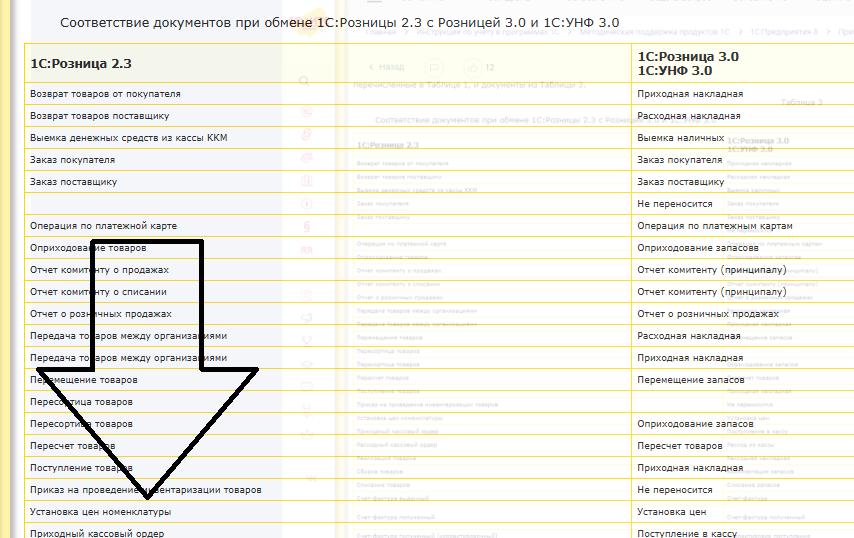This screenshot has width=854, height=538.
Task: Go back with the Назад button
Action: point(386,67)
